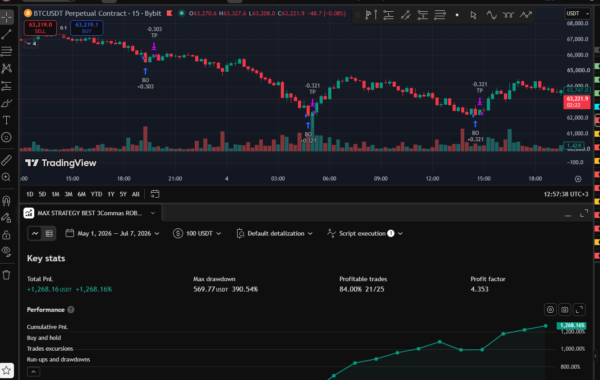Select the brush drawing tool
Viewport: 600px width, 380px height.
pyautogui.click(x=7, y=103)
